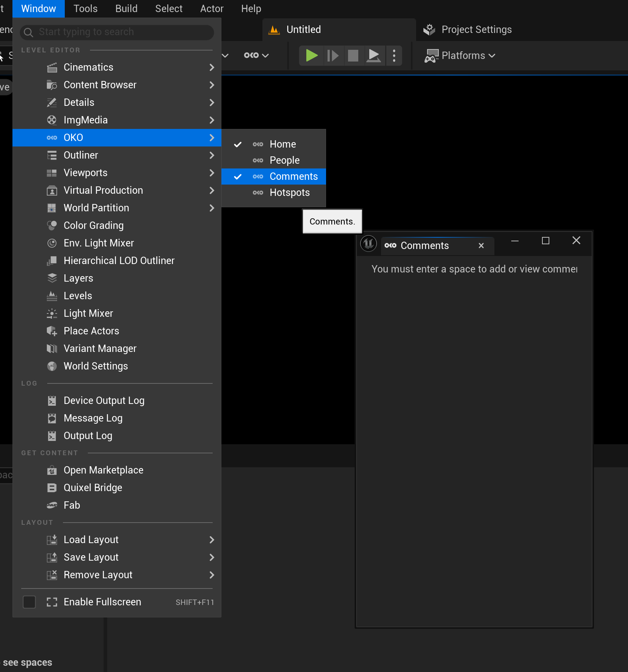Click the Eject from player icon
Image resolution: width=628 pixels, height=672 pixels.
tap(374, 56)
